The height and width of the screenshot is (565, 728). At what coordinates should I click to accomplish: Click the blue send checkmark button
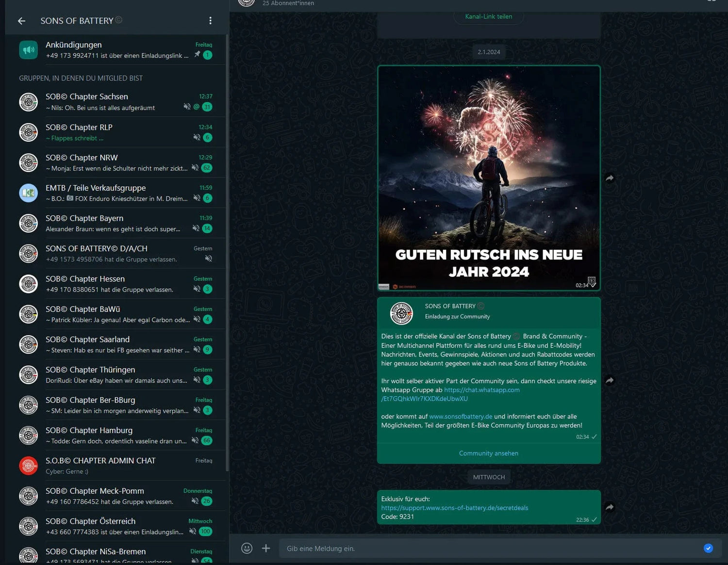click(x=708, y=548)
